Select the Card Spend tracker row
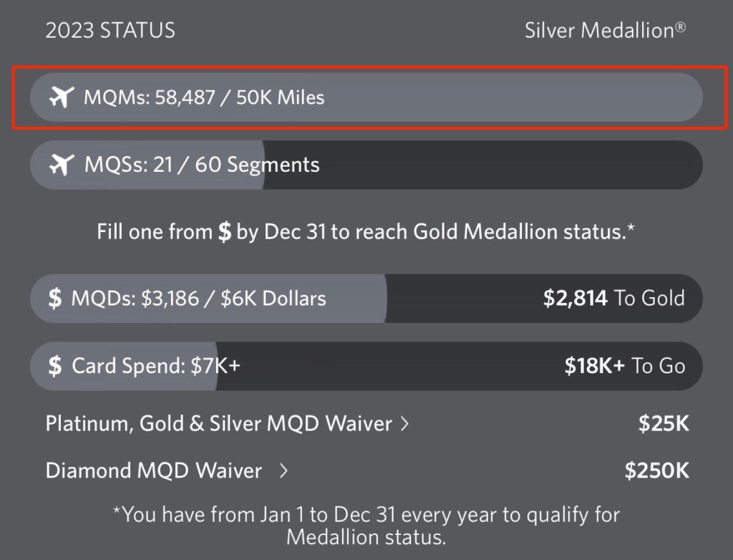 (366, 365)
